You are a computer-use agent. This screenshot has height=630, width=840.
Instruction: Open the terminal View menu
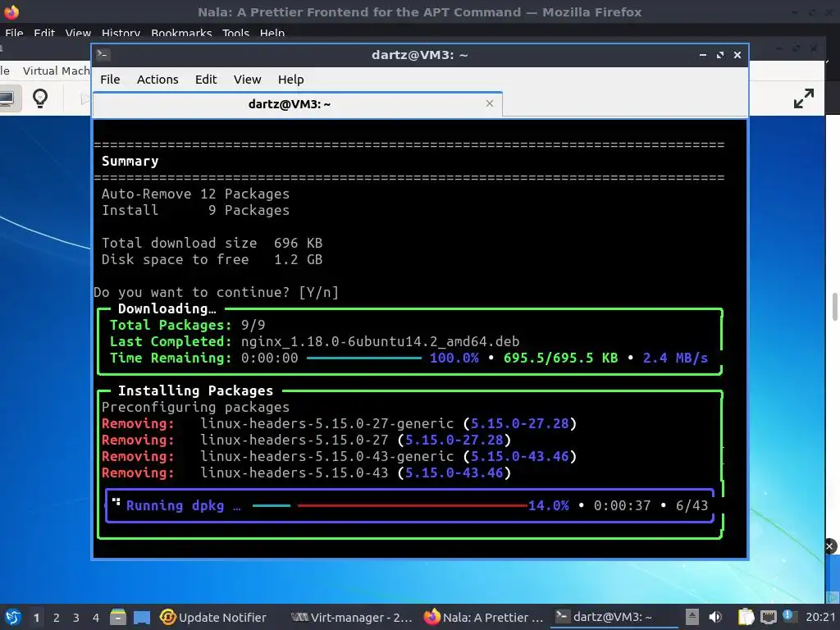coord(247,80)
